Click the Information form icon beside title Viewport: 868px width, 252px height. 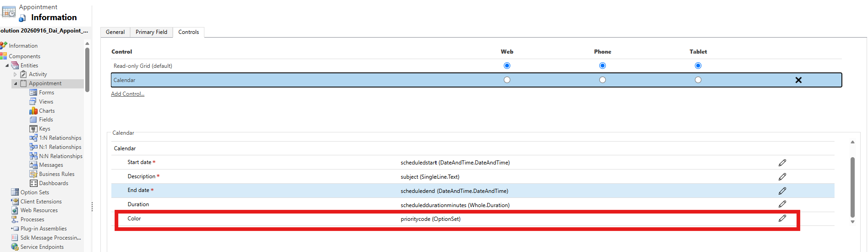click(x=22, y=18)
